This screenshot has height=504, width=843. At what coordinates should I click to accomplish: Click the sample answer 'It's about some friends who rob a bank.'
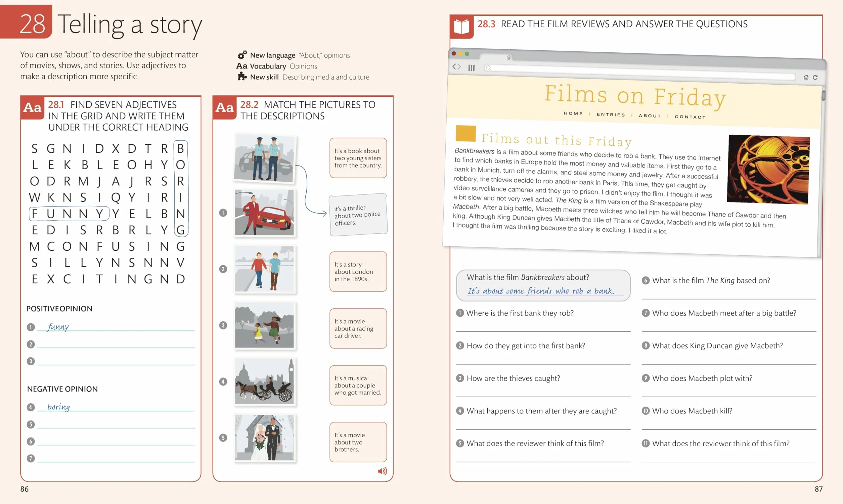tap(541, 291)
